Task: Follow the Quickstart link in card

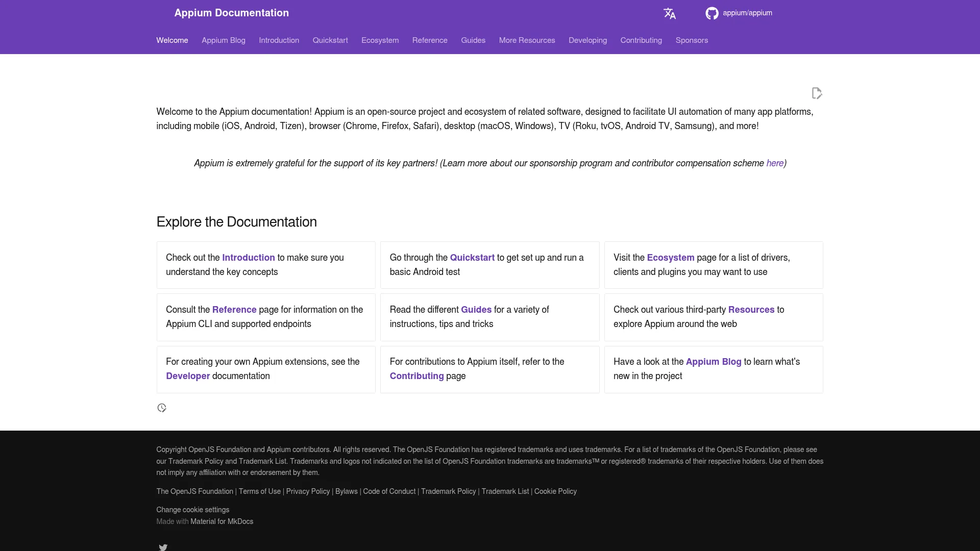Action: click(472, 258)
